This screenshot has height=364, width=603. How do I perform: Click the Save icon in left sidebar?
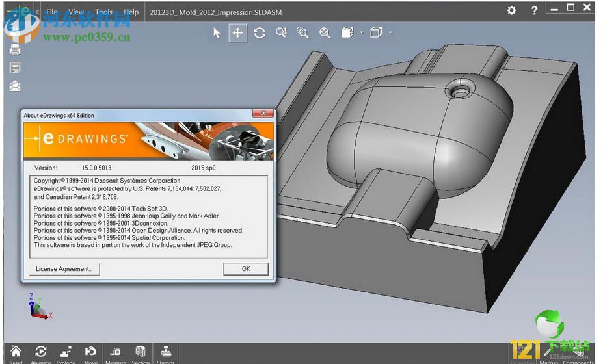[15, 68]
